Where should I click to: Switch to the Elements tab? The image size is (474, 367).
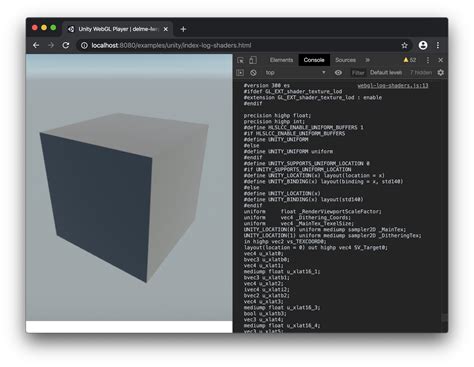click(x=281, y=60)
